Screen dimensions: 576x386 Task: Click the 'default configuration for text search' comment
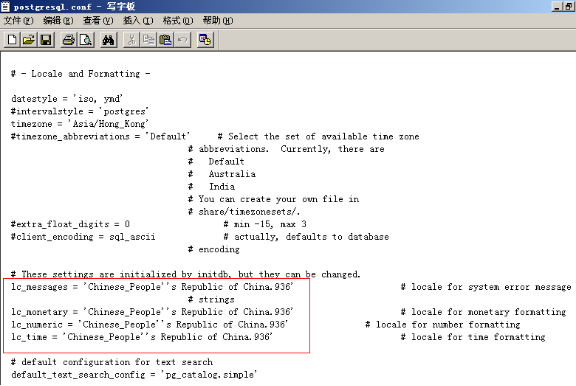coord(112,362)
